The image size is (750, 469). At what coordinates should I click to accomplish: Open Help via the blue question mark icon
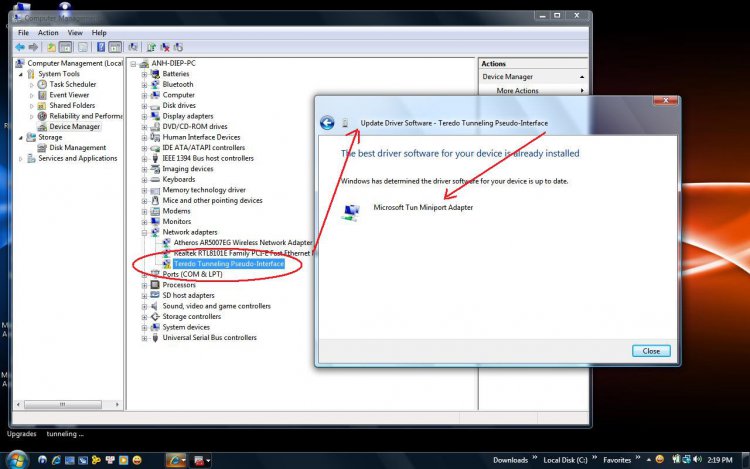[100, 47]
